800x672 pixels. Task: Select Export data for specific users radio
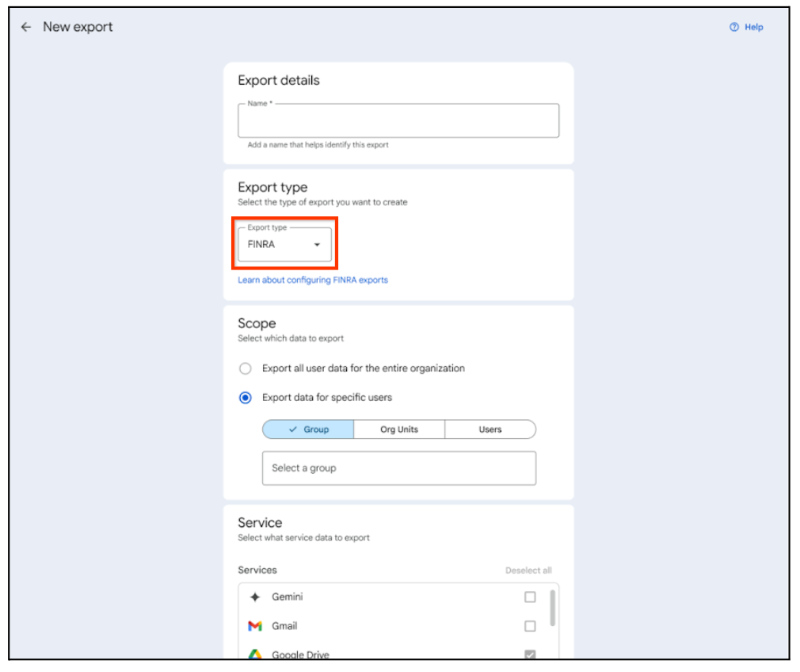click(x=246, y=397)
